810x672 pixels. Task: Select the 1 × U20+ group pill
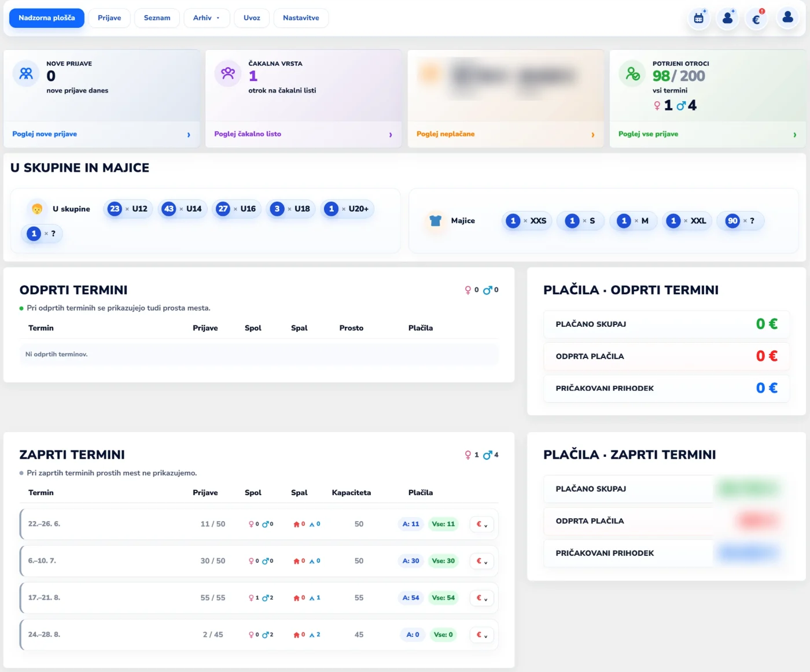coord(347,209)
